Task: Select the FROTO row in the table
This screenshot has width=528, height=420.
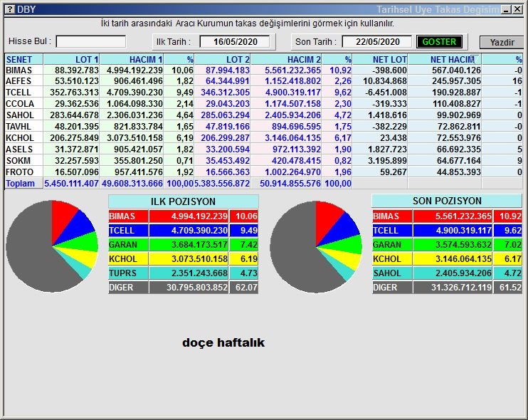Action: point(264,172)
